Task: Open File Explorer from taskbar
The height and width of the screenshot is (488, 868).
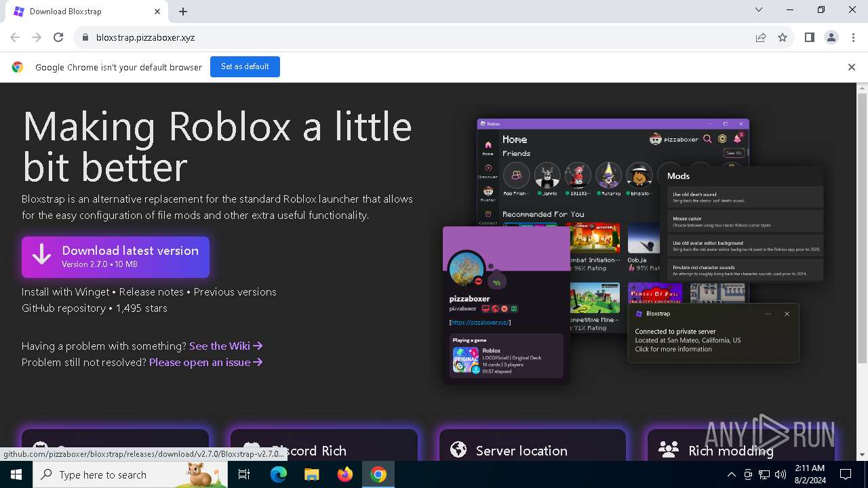Action: [311, 474]
